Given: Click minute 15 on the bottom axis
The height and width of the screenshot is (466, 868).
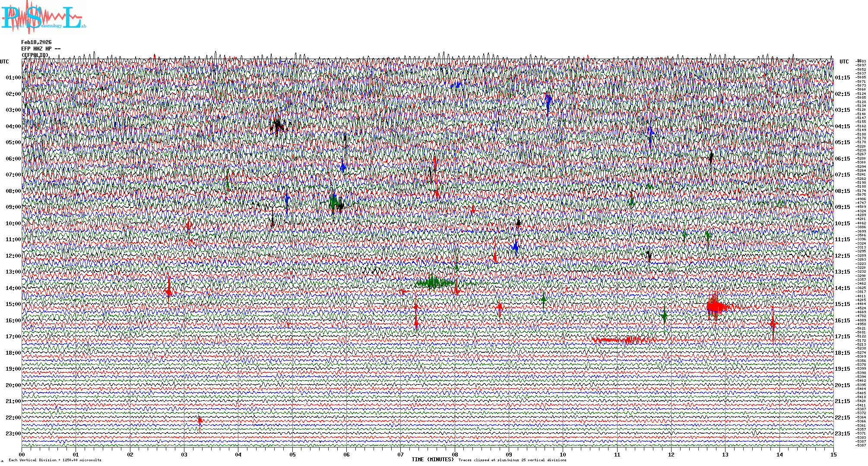Looking at the screenshot, I should pos(833,454).
